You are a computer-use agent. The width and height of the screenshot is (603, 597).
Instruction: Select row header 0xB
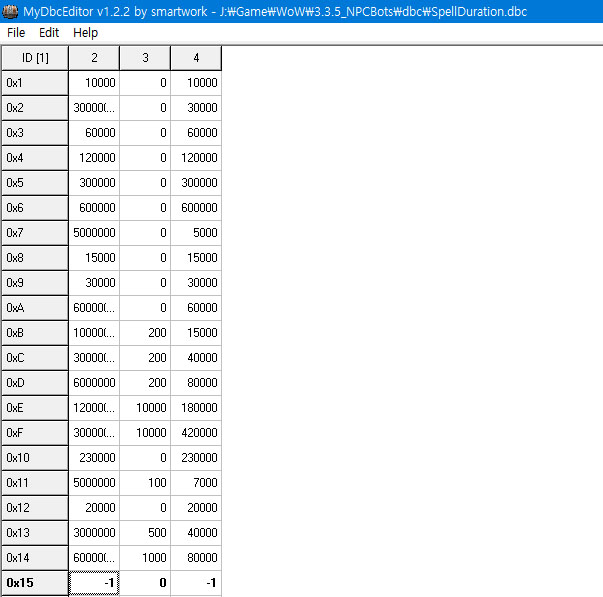point(35,333)
